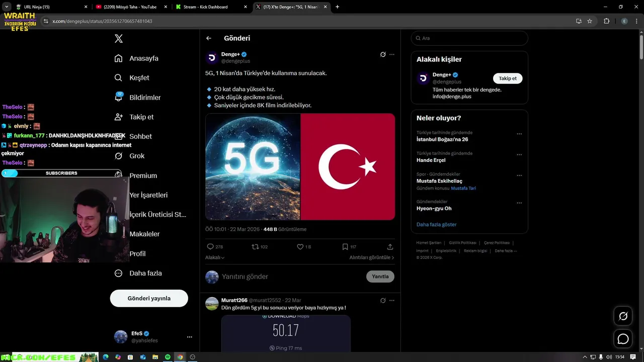Click the Daha fazla göster link
644x362 pixels.
436,224
